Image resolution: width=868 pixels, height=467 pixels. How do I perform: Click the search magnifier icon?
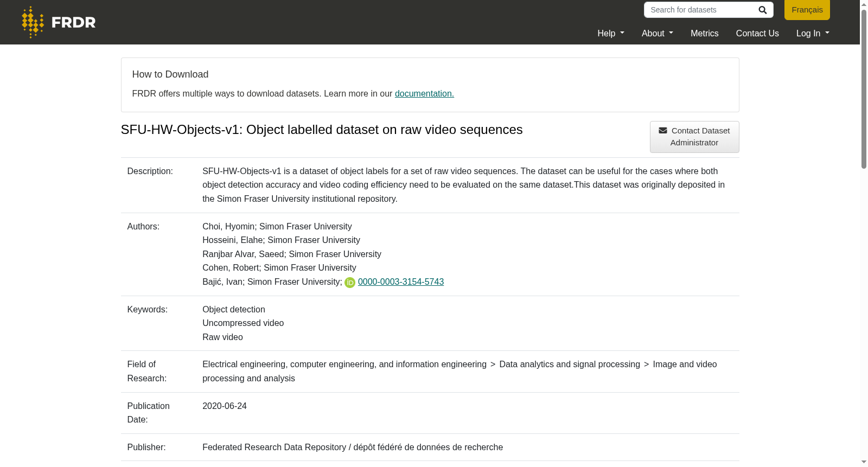click(x=762, y=10)
